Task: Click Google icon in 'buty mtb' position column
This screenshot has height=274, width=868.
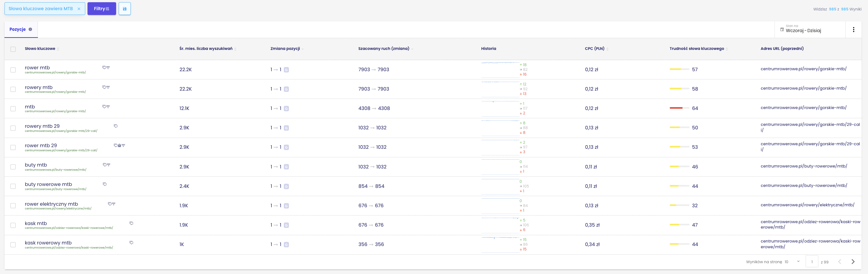Action: pos(286,167)
